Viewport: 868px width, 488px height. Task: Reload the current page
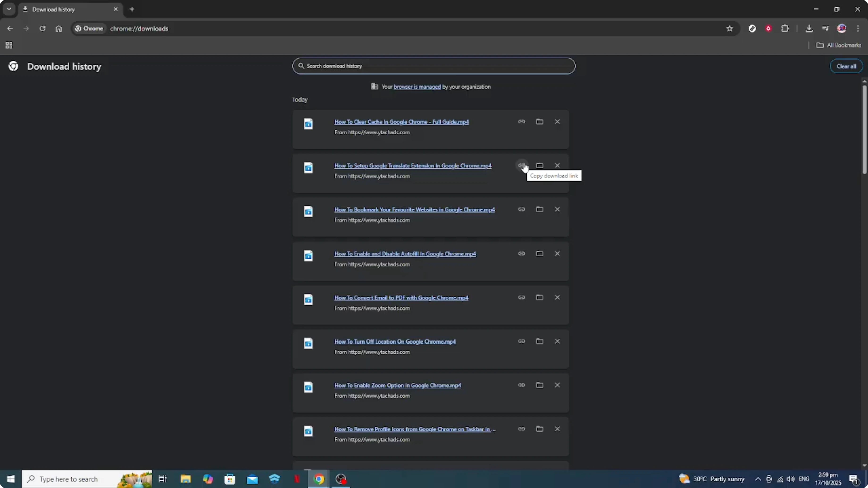click(x=42, y=29)
